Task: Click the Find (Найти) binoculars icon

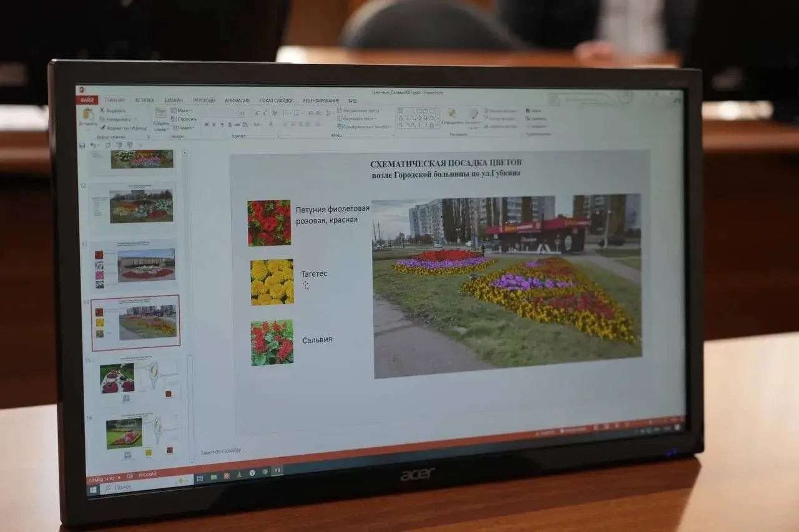Action: (x=529, y=111)
